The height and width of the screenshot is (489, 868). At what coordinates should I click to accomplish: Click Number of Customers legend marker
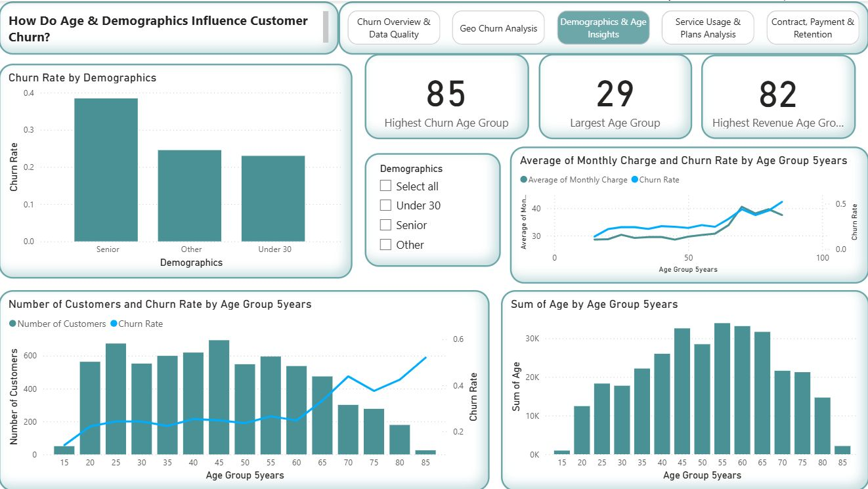click(12, 324)
